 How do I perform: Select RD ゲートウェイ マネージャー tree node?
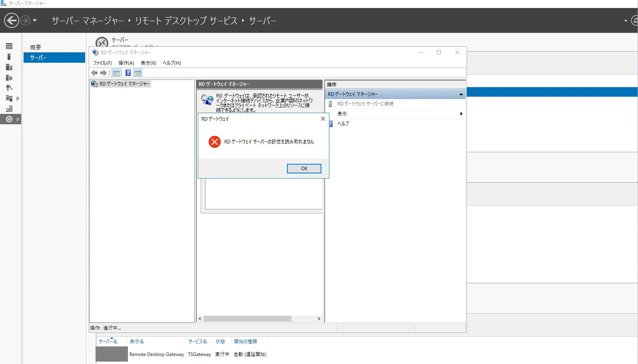pyautogui.click(x=124, y=84)
